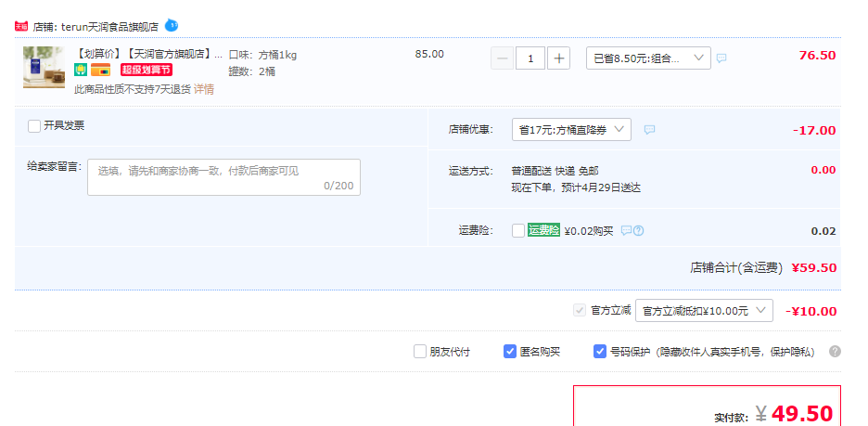Click the 给卖家留言 message text box
This screenshot has width=868, height=426.
(x=223, y=177)
